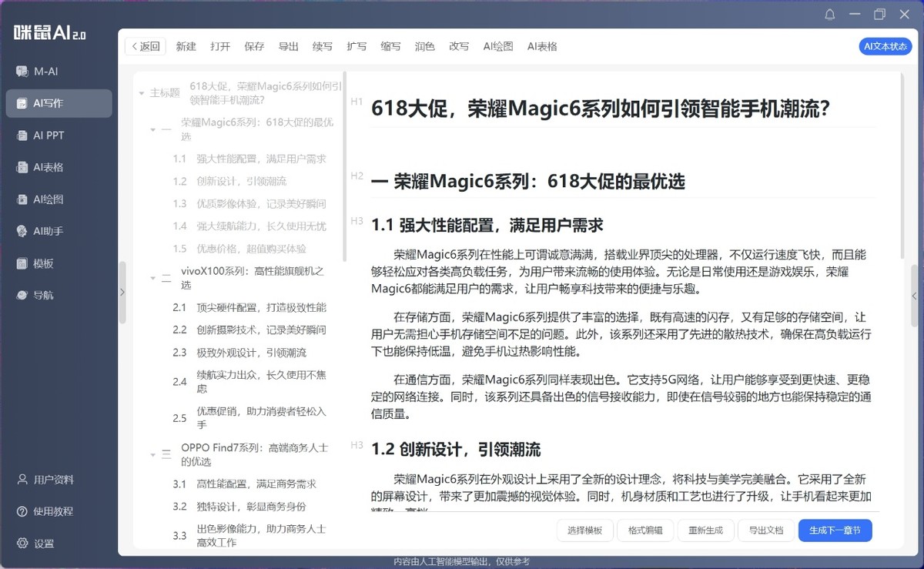Click AI绘图 in top toolbar

[x=498, y=46]
